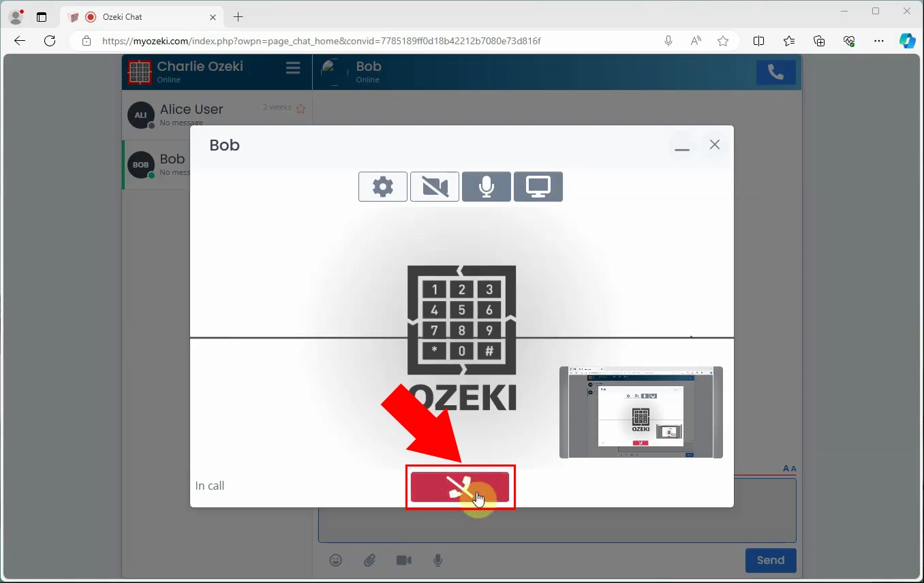Open split screen view
This screenshot has width=924, height=583.
758,41
